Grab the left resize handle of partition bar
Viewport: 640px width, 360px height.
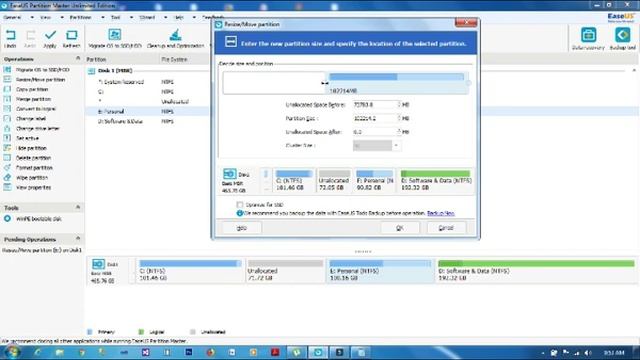pos(325,83)
